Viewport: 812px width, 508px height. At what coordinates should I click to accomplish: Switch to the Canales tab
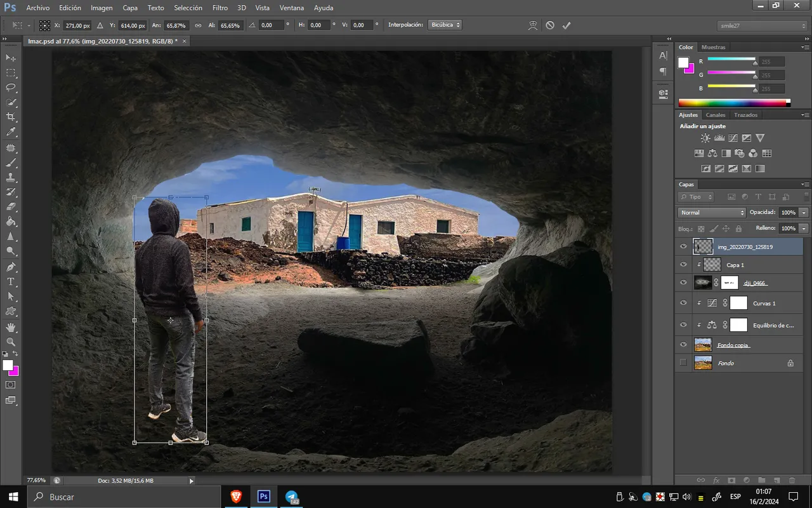tap(716, 115)
